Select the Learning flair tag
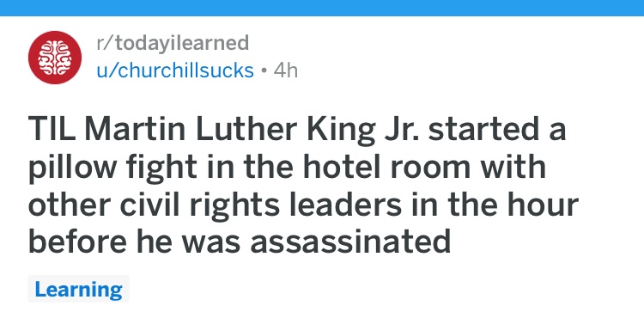The width and height of the screenshot is (644, 312). (x=78, y=289)
